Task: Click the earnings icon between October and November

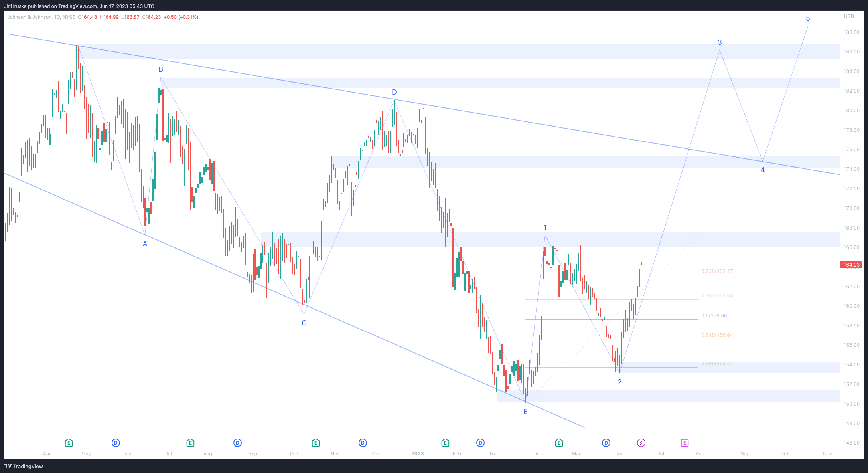Action: coord(316,443)
